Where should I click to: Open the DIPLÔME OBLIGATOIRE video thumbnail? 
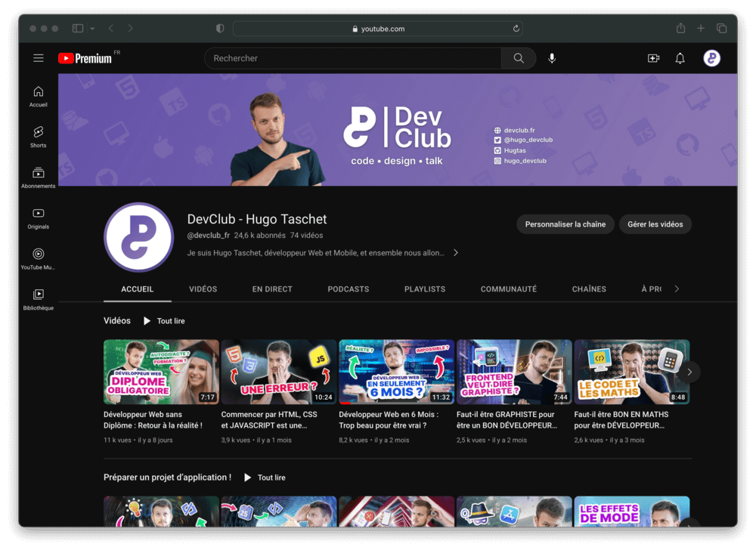pos(161,372)
